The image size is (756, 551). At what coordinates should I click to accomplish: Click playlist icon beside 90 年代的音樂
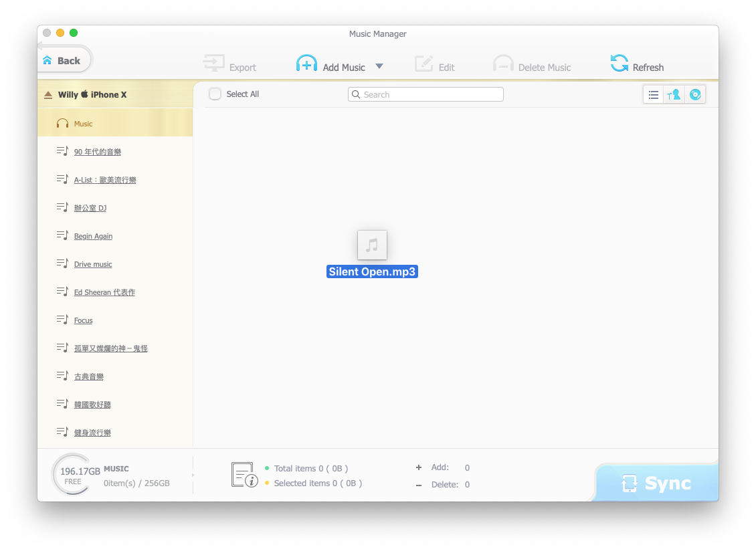[x=62, y=151]
